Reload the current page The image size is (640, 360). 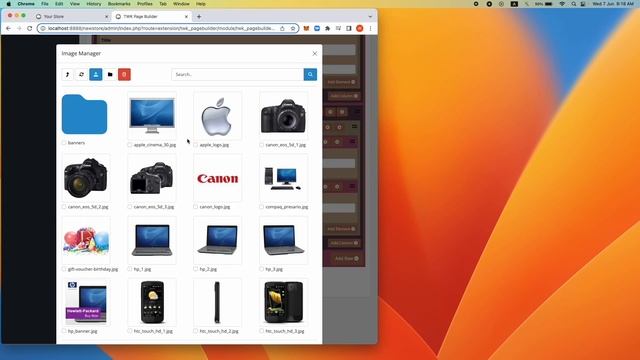(29, 28)
